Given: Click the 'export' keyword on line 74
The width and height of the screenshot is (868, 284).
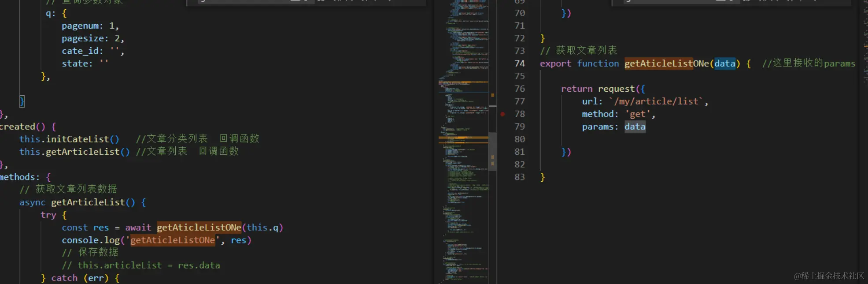Looking at the screenshot, I should 556,64.
